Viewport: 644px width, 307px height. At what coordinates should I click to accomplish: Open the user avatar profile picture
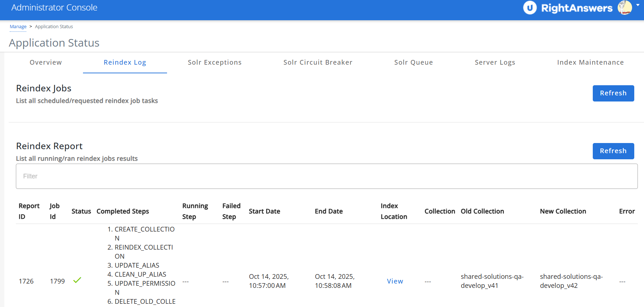[x=625, y=8]
